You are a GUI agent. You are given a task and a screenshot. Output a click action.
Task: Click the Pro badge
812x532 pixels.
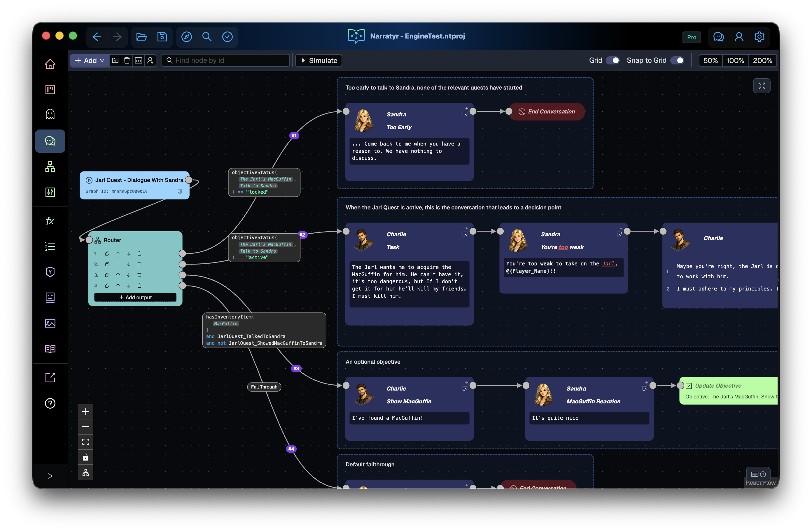(x=692, y=37)
